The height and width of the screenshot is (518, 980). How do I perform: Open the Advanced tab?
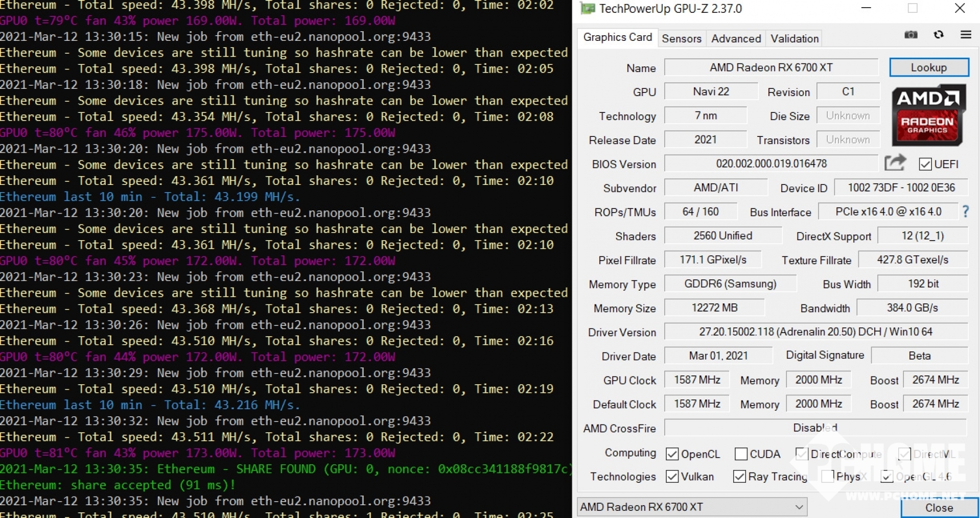(x=736, y=39)
